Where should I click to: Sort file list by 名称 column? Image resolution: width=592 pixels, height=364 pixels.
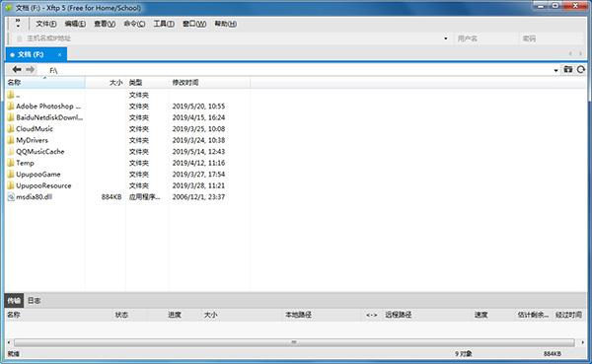pyautogui.click(x=45, y=82)
